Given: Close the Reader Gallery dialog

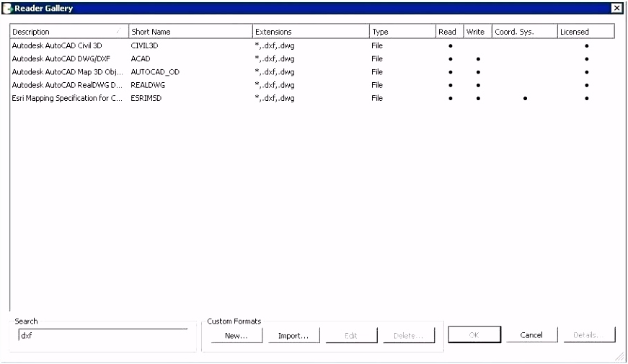Looking at the screenshot, I should click(x=616, y=8).
